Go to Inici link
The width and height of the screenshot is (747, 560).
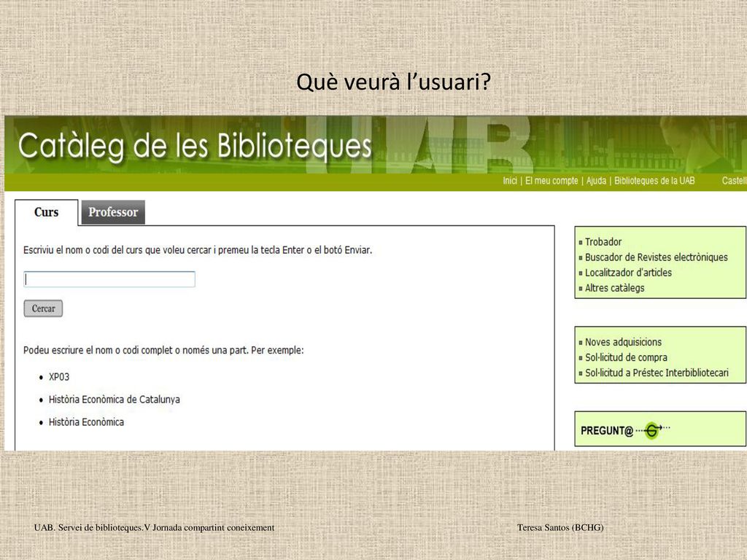(x=510, y=181)
